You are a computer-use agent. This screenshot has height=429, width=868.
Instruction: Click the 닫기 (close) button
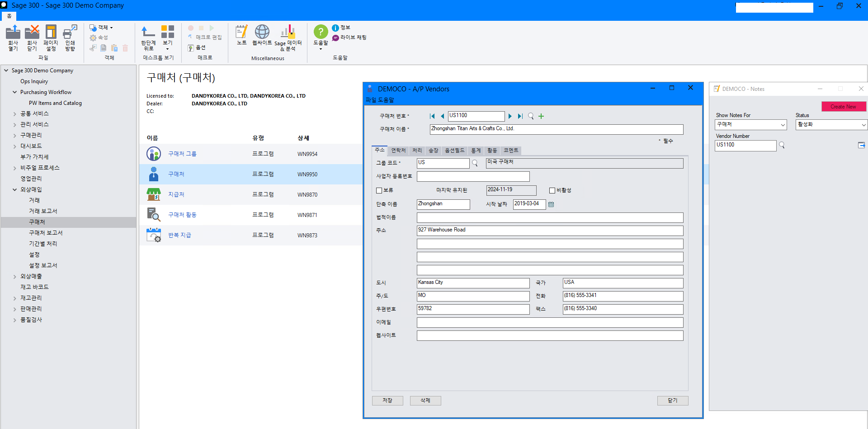click(673, 401)
